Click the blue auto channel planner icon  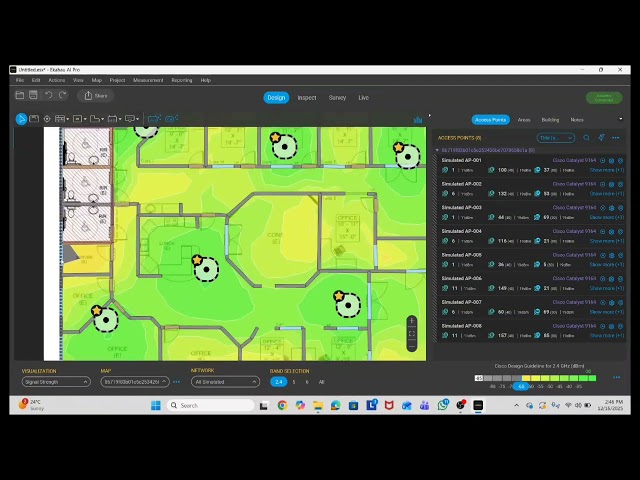[171, 119]
